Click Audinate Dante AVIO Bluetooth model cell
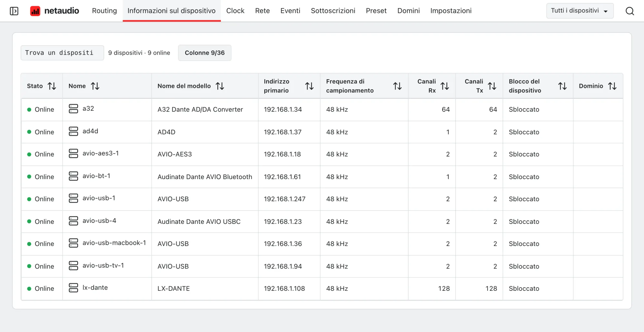 [x=205, y=177]
